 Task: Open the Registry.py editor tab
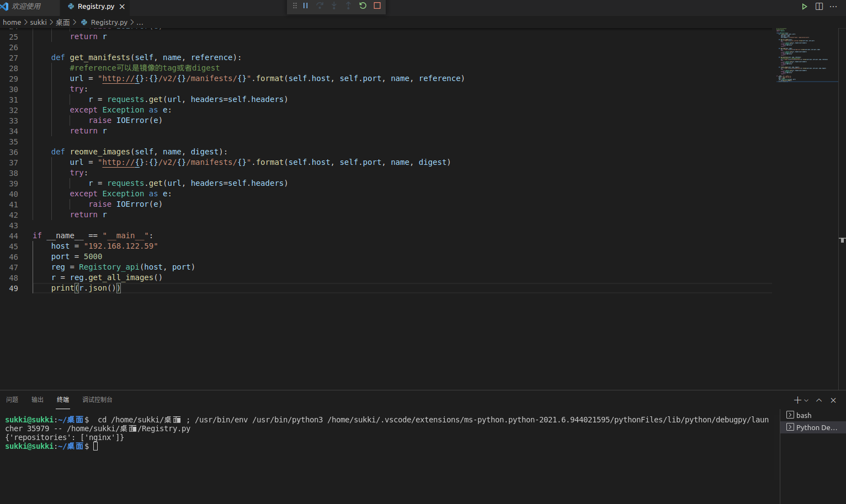click(x=95, y=7)
